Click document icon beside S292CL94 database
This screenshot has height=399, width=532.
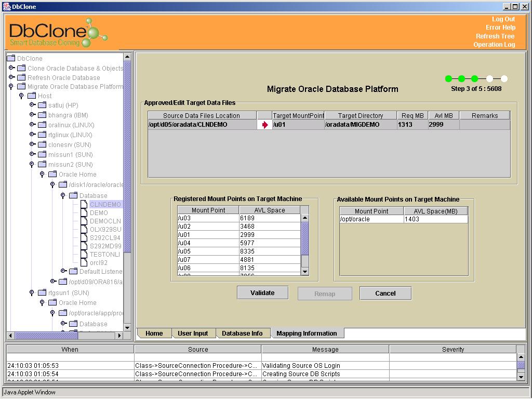(84, 237)
